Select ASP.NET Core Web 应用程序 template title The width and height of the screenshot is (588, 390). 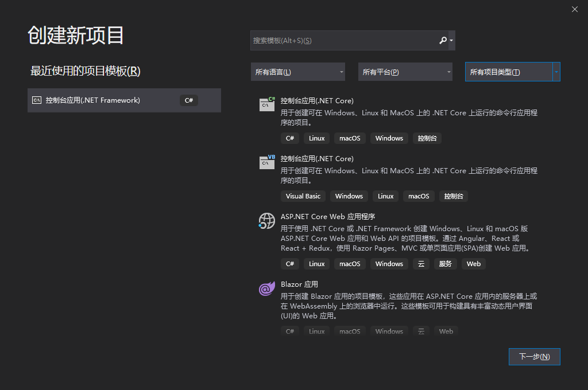pos(328,217)
